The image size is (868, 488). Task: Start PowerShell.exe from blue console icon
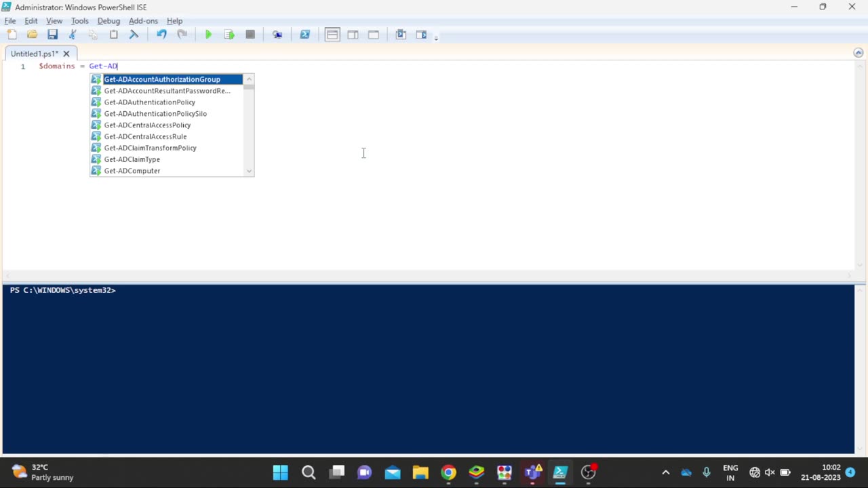pos(304,35)
